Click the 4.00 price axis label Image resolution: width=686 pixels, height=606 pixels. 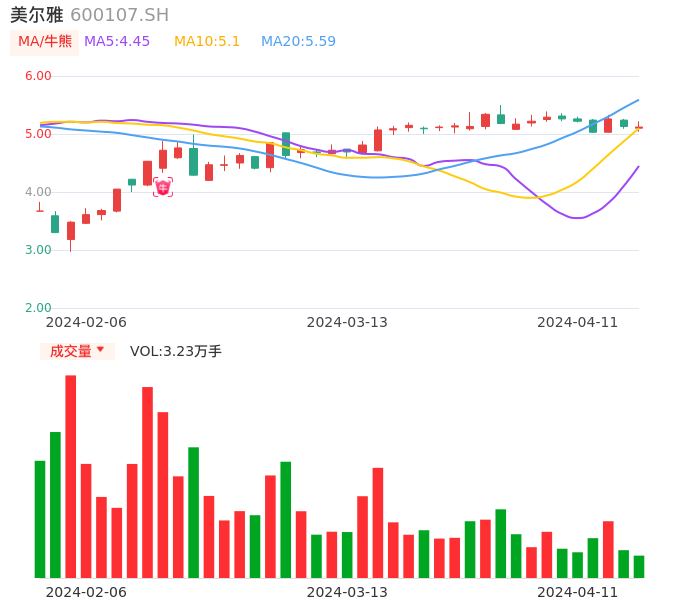pos(38,192)
